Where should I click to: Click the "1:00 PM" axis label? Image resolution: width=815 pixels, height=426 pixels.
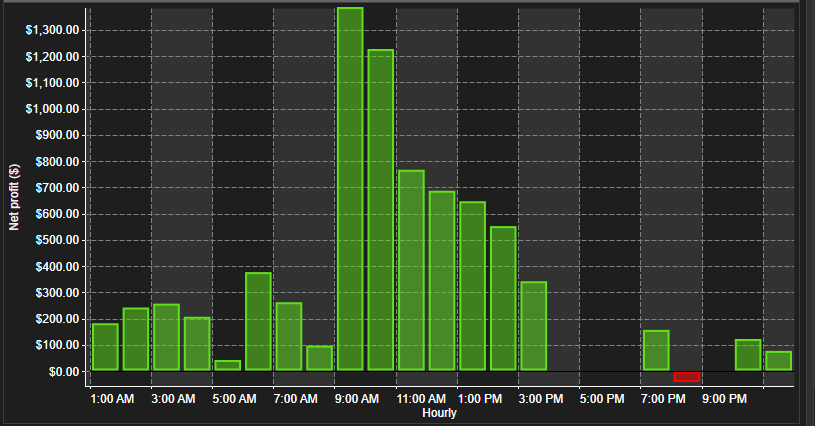coord(480,399)
